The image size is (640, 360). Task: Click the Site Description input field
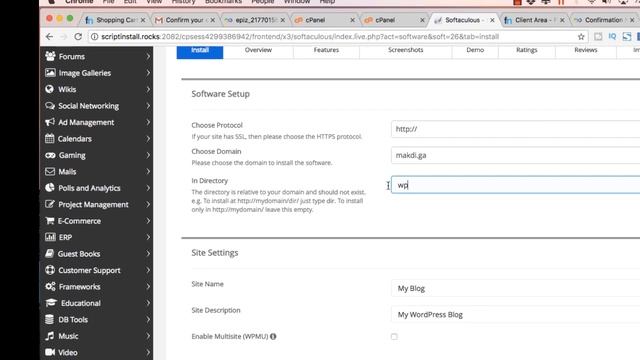click(516, 315)
